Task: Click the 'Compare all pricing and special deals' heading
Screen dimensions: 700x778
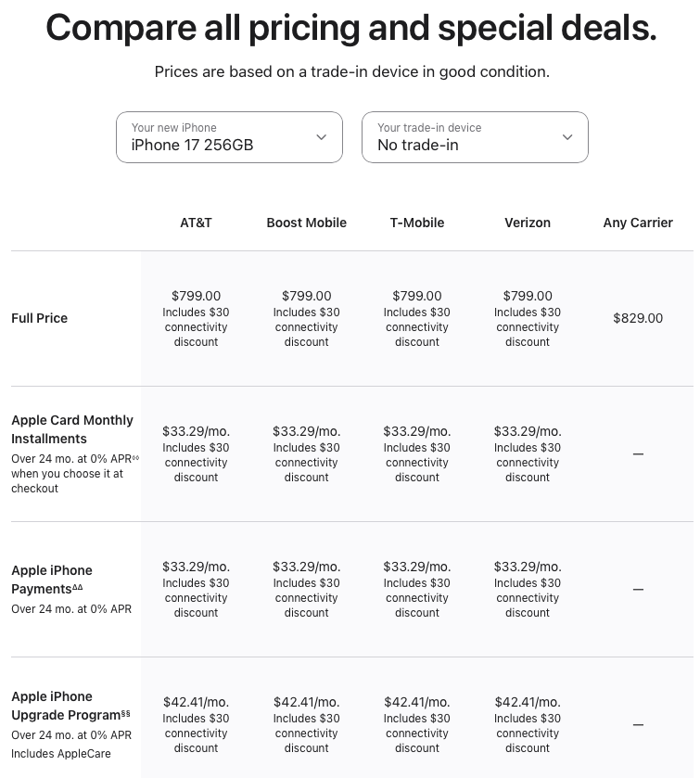Action: [350, 28]
